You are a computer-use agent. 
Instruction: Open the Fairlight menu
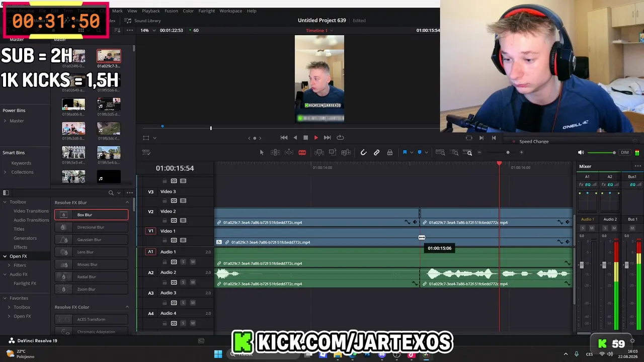point(206,11)
